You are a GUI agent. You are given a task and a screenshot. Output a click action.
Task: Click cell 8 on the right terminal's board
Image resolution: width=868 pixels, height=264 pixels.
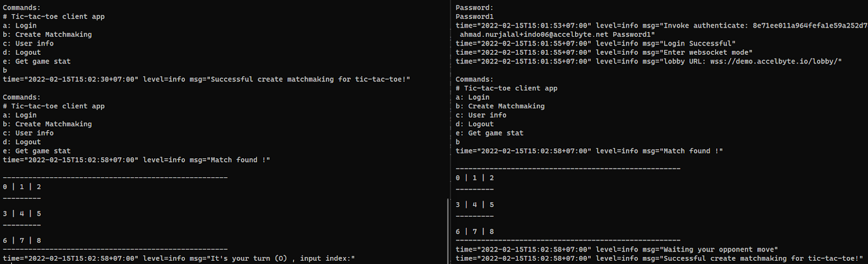click(x=492, y=231)
